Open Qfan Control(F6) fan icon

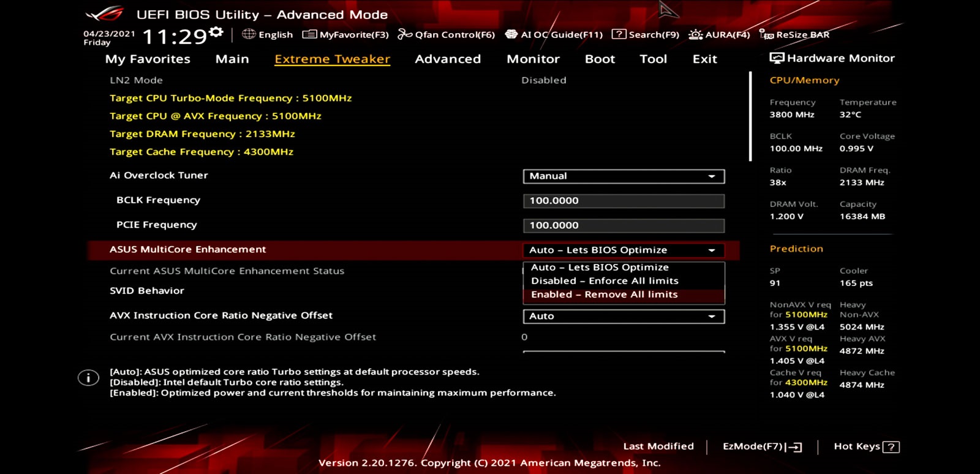(x=405, y=34)
